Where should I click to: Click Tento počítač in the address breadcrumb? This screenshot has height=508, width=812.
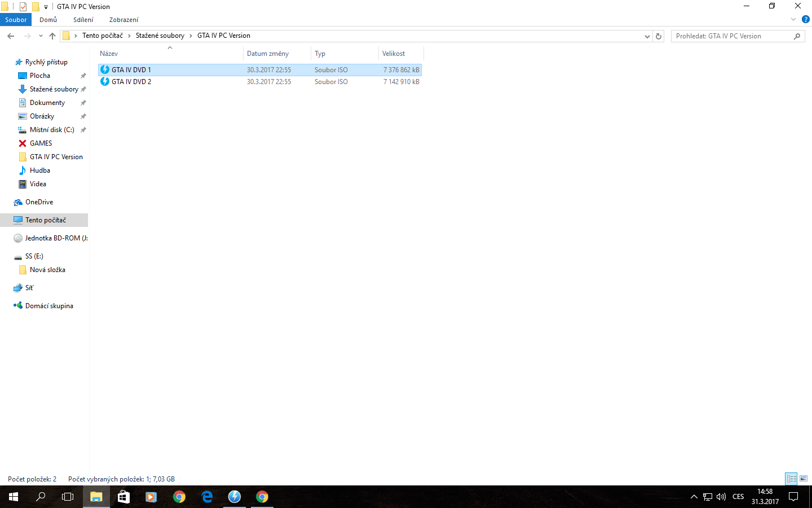pyautogui.click(x=103, y=36)
